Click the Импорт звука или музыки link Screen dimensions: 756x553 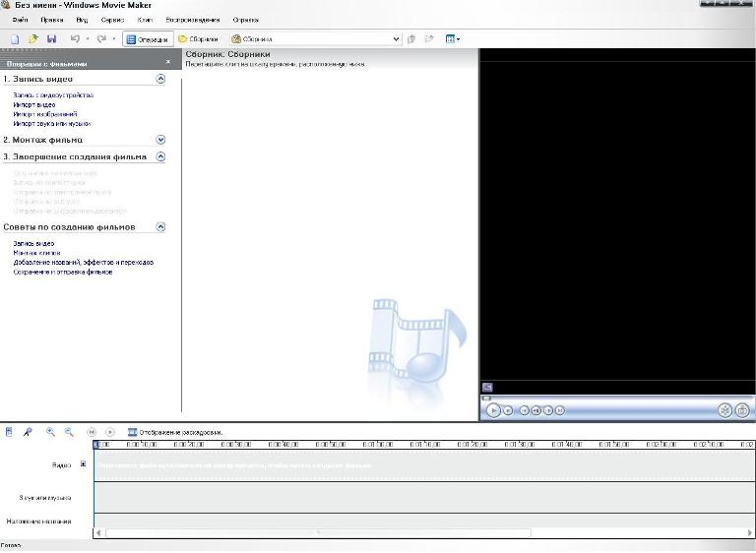coord(51,123)
